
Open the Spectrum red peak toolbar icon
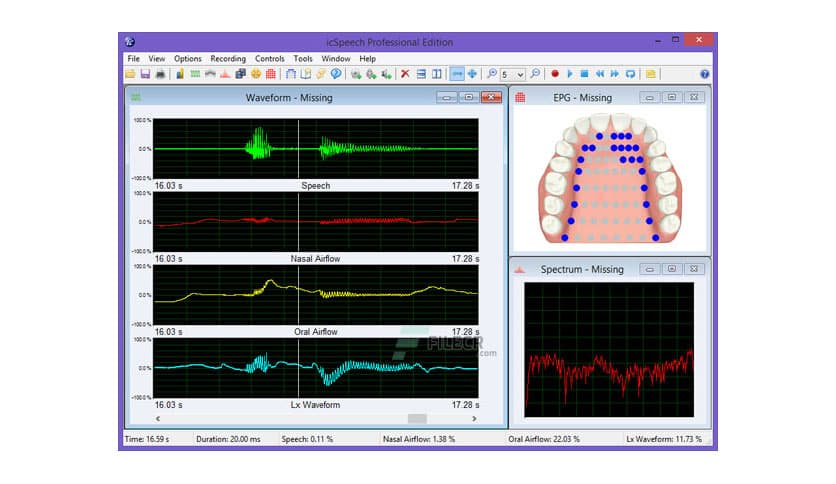pos(225,74)
